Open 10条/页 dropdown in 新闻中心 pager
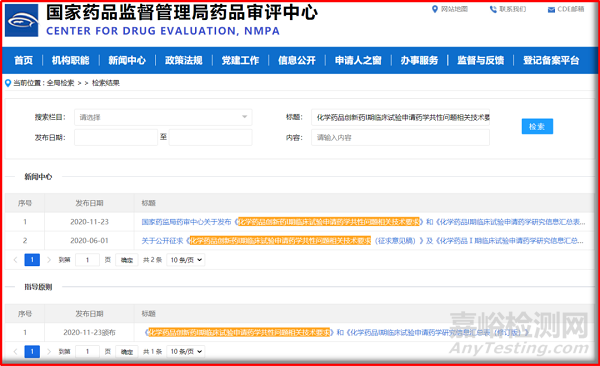The width and height of the screenshot is (600, 366). [x=186, y=260]
